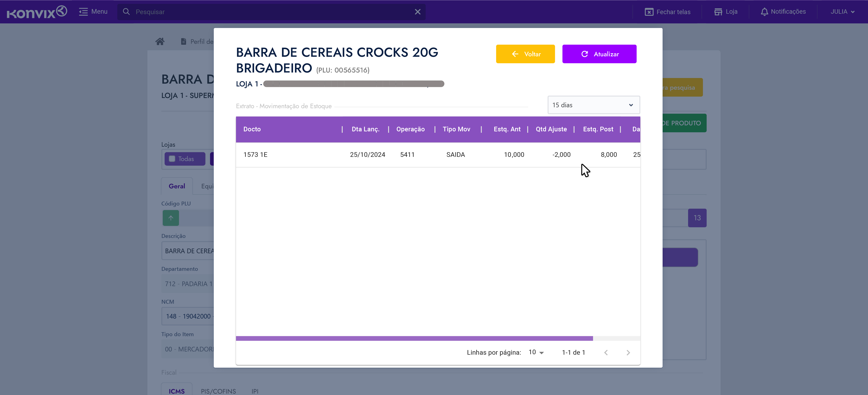Open the Menu hamburger icon

pyautogui.click(x=83, y=12)
